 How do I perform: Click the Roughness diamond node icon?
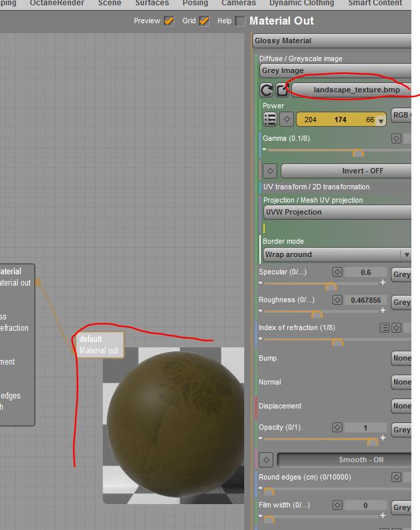pyautogui.click(x=337, y=300)
